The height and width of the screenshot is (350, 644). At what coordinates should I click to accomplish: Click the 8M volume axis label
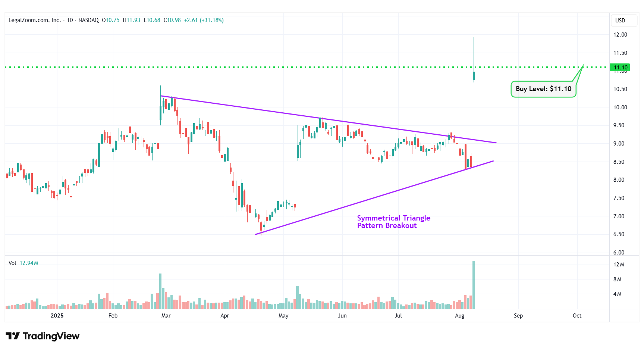point(618,279)
